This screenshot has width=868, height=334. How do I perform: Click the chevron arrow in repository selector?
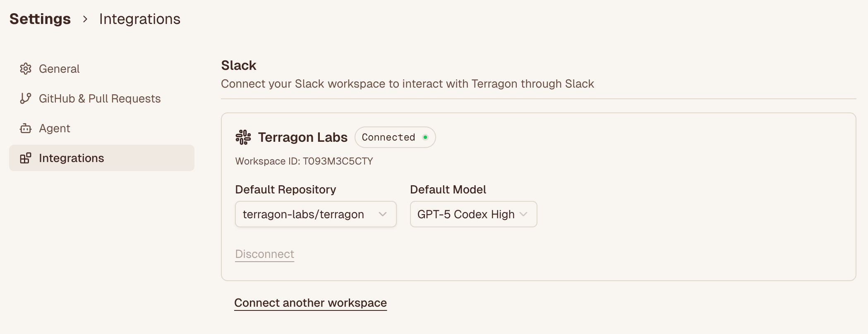pyautogui.click(x=383, y=214)
